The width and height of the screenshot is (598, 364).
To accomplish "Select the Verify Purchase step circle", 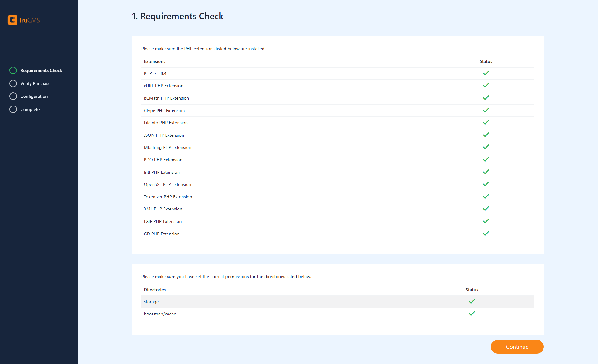I will [x=13, y=83].
